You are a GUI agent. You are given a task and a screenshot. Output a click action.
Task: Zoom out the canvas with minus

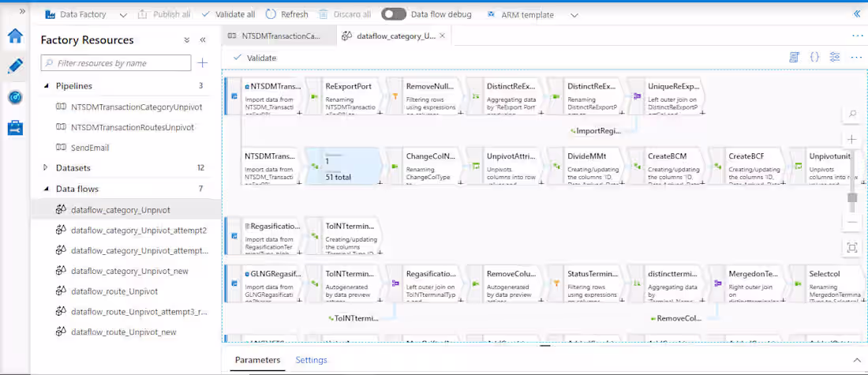click(x=852, y=222)
